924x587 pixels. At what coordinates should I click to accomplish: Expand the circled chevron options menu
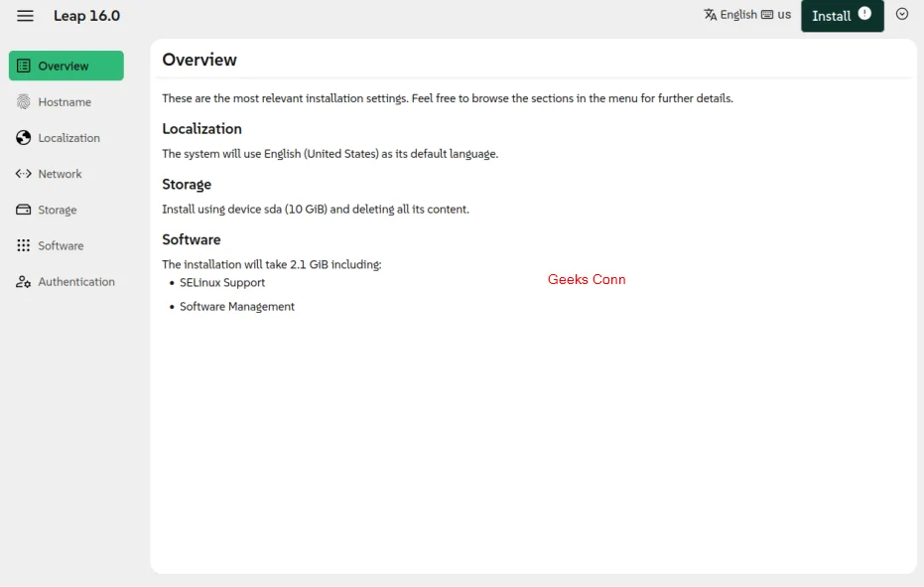tap(902, 14)
